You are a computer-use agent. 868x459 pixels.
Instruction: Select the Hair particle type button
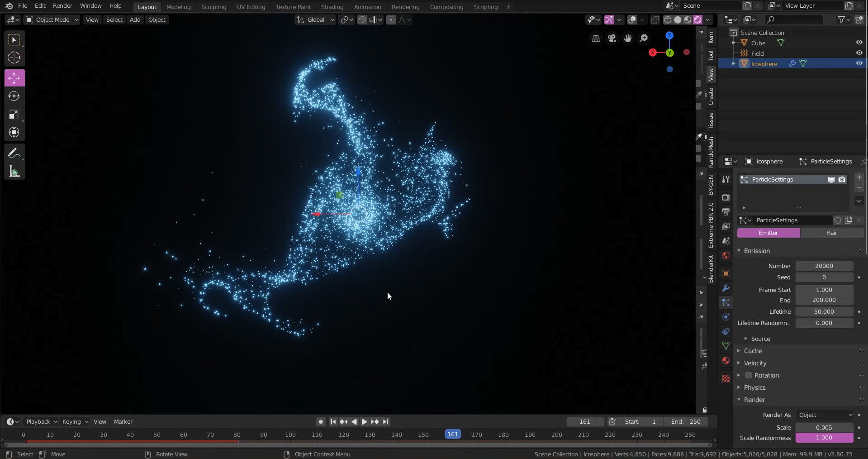pyautogui.click(x=831, y=233)
